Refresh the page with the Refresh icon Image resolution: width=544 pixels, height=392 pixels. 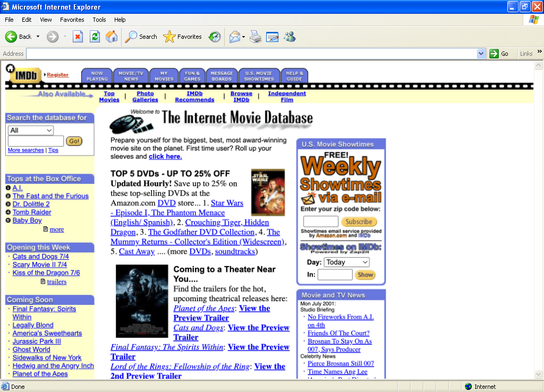point(95,37)
